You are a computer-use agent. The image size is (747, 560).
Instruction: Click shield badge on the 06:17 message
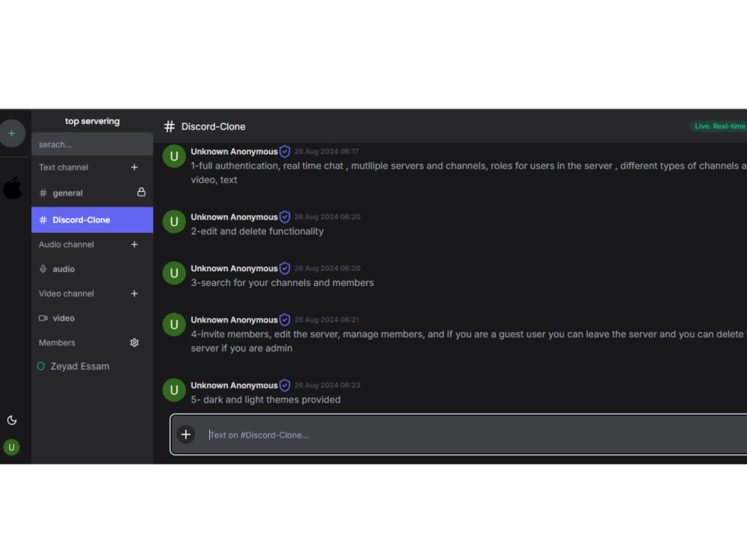(x=285, y=152)
